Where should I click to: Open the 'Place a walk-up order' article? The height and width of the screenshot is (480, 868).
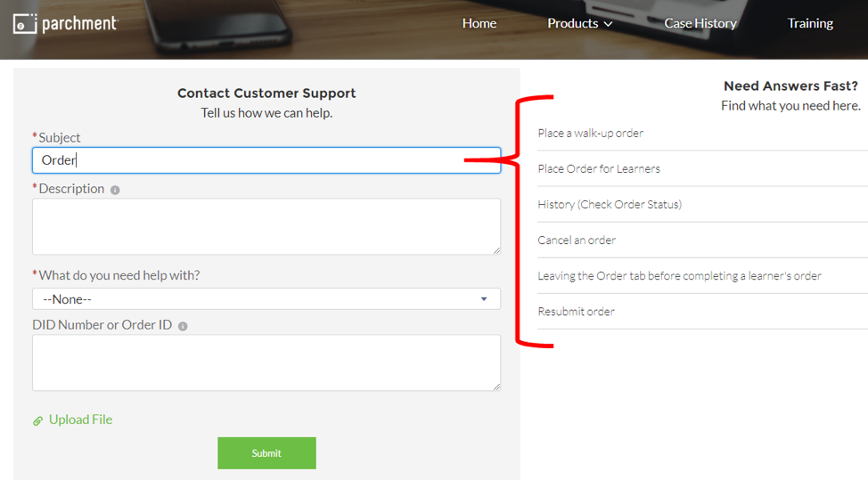click(590, 133)
